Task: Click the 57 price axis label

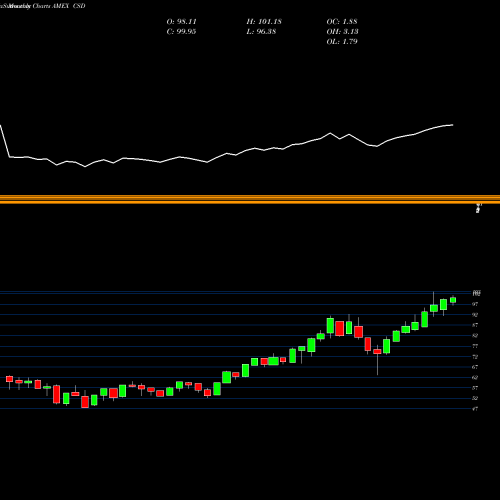Action: click(475, 388)
